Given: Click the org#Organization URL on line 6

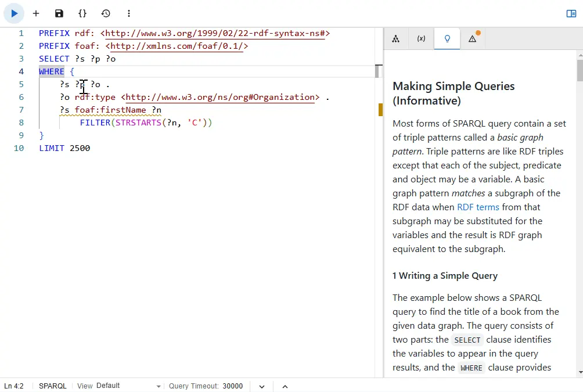Looking at the screenshot, I should 220,98.
